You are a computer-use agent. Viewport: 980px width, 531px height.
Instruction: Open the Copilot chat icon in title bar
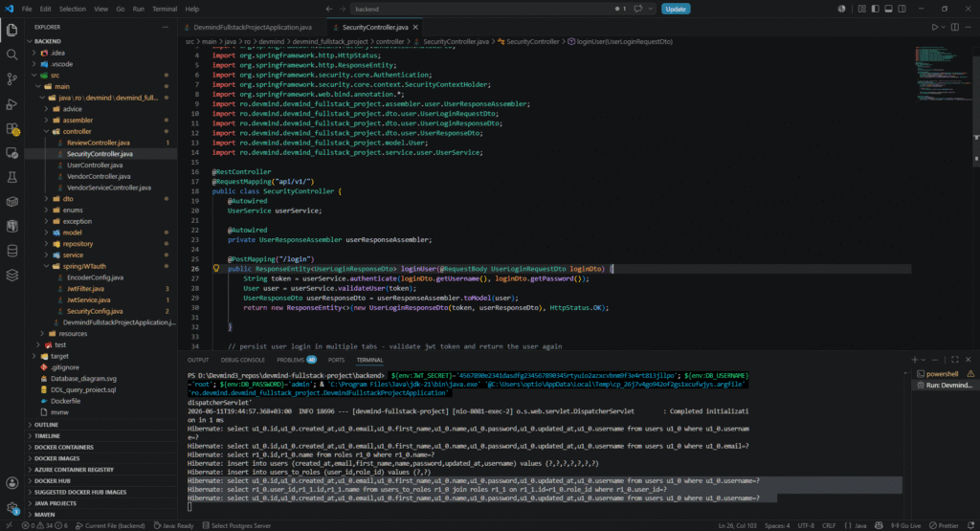(637, 9)
